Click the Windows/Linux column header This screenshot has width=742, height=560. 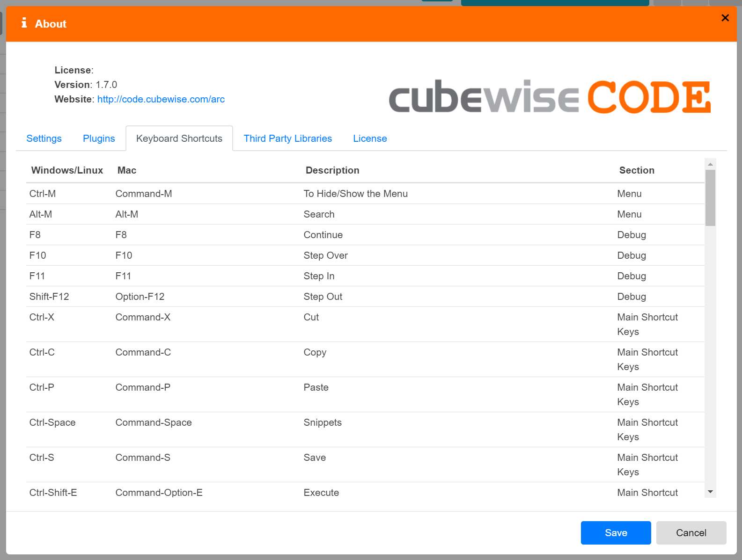click(x=67, y=170)
